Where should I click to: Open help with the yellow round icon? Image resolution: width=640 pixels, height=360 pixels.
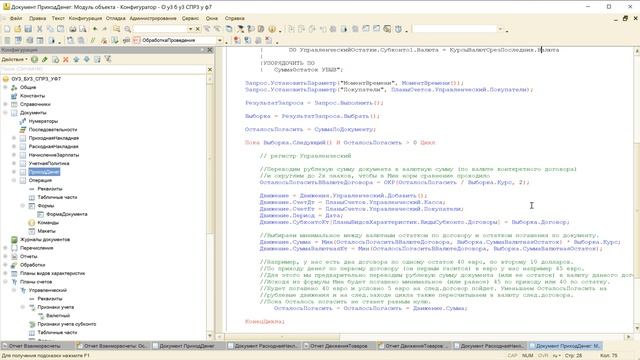272,29
